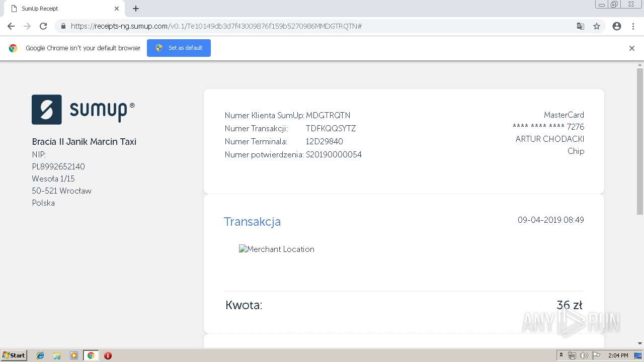Click Show Desktop button
This screenshot has width=644, height=362.
639,355
